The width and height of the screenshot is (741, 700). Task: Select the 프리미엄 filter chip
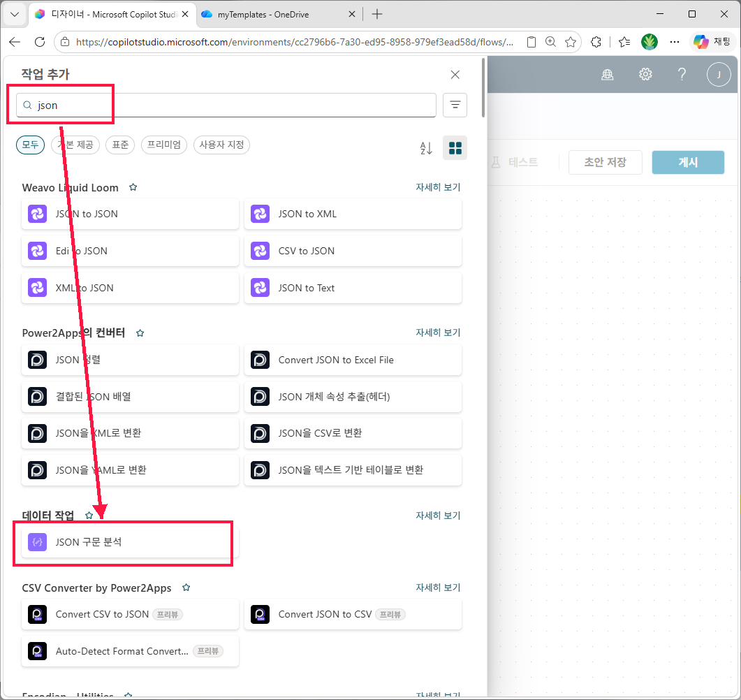pyautogui.click(x=164, y=145)
